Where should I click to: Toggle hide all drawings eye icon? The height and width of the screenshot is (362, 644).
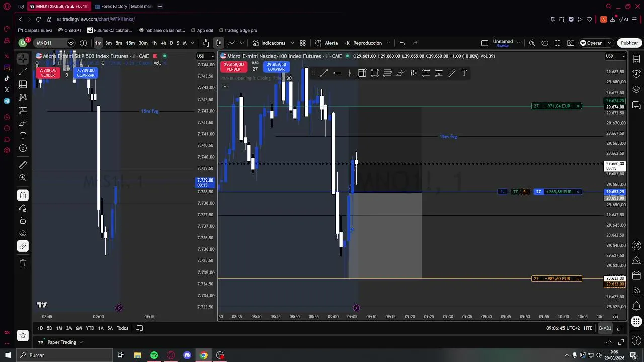point(23,233)
